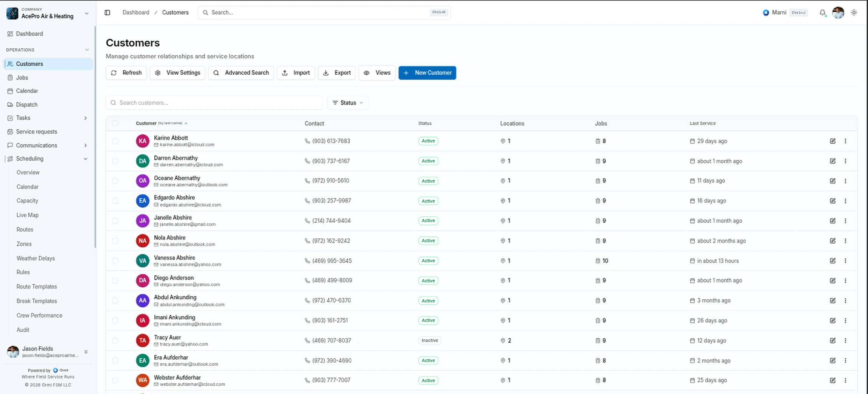Expand the Tasks submenu
The image size is (868, 394).
(x=85, y=118)
